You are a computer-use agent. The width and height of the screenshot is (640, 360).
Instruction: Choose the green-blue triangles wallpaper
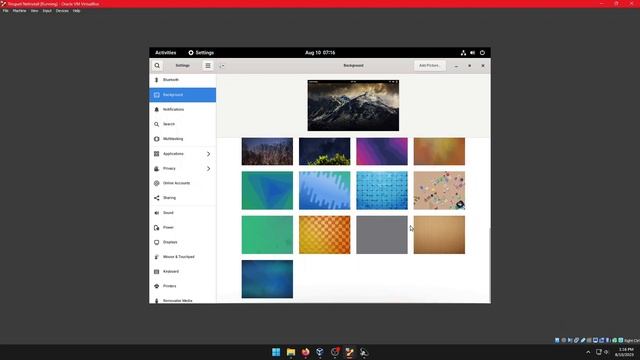tap(267, 190)
